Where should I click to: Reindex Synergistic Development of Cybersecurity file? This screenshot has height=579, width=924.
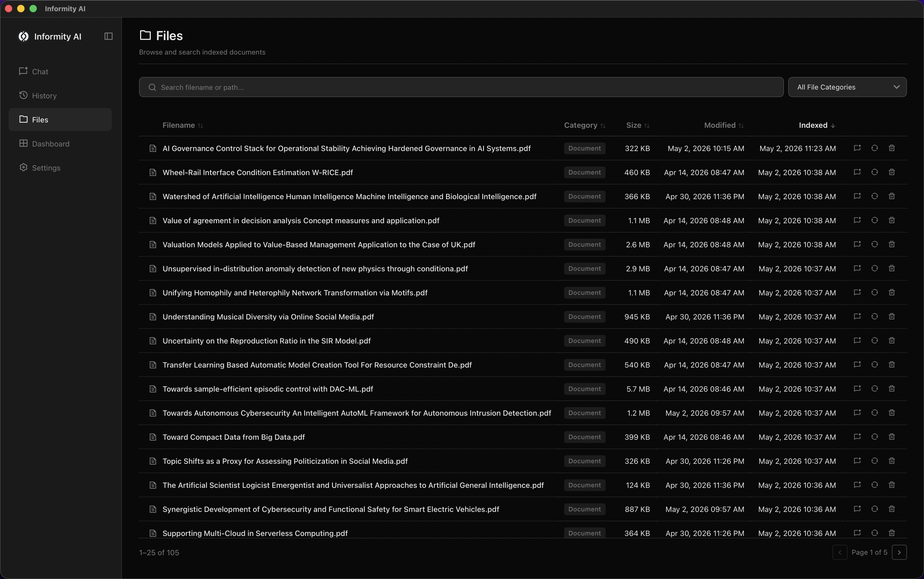pos(875,509)
